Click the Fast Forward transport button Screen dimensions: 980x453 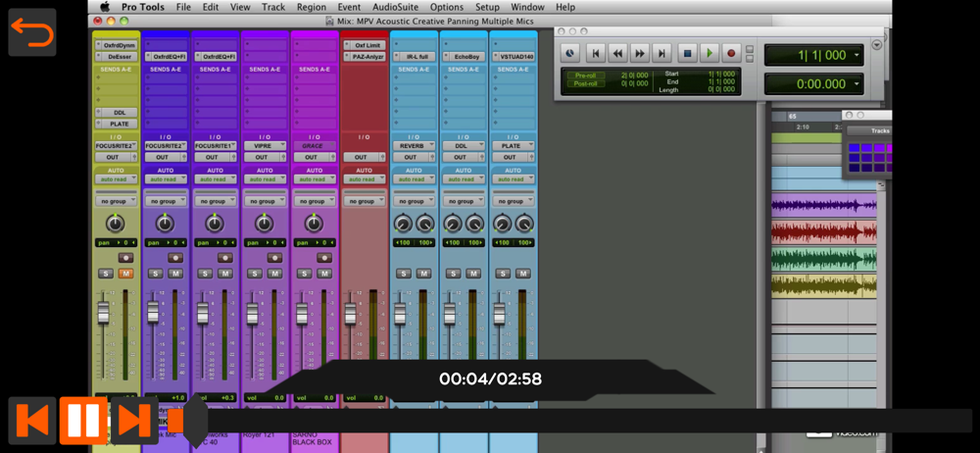(639, 53)
